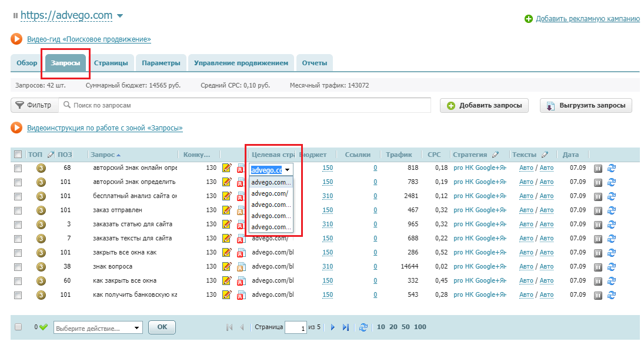Viewport: 644px width, 345px height.
Task: Go to next page of queries
Action: (x=332, y=327)
